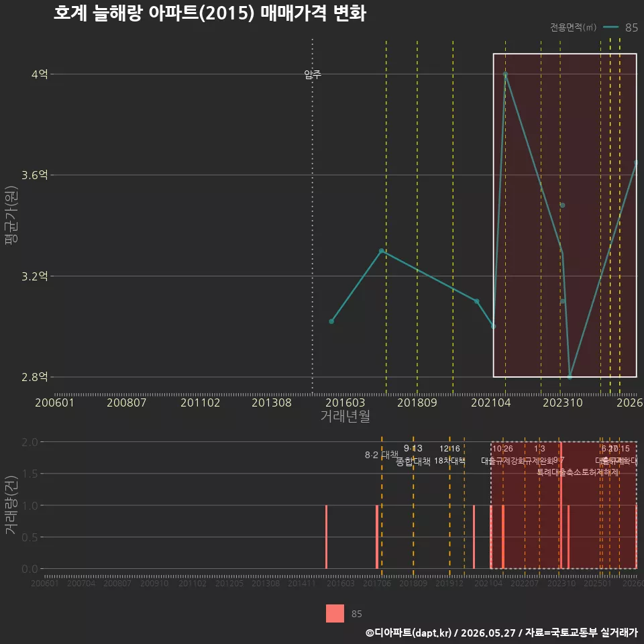Screen dimensions: 644x644
Task: Click the '©디아파트(dapt.kr)' source credit
Action: (x=409, y=633)
